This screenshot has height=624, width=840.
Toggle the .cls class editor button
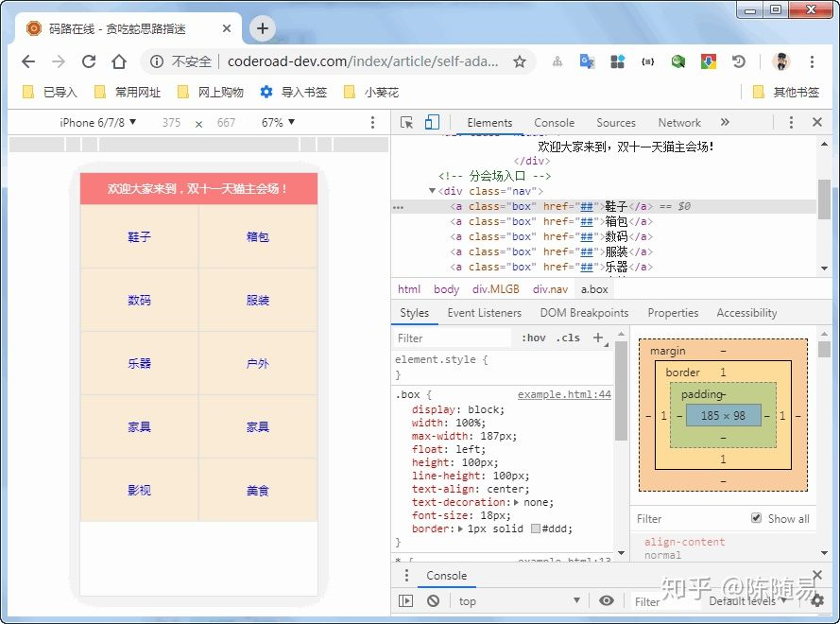click(568, 338)
